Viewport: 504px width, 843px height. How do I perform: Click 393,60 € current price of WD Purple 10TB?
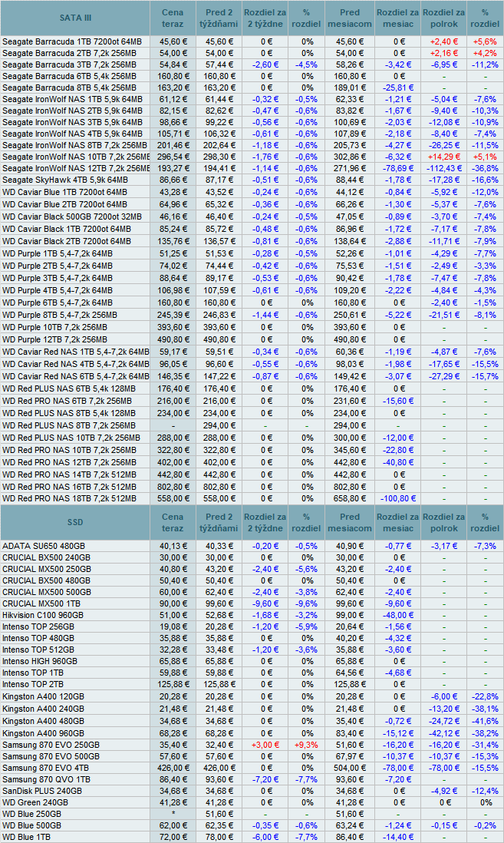(x=173, y=327)
